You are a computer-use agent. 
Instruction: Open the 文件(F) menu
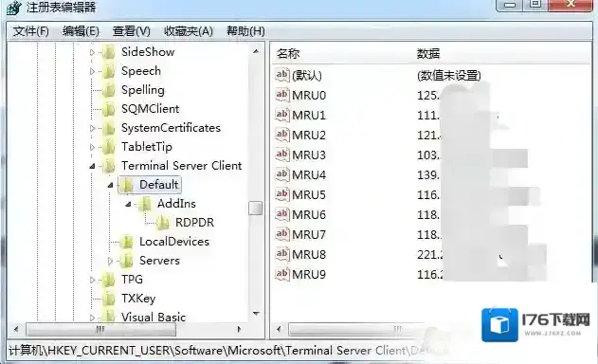[30, 31]
